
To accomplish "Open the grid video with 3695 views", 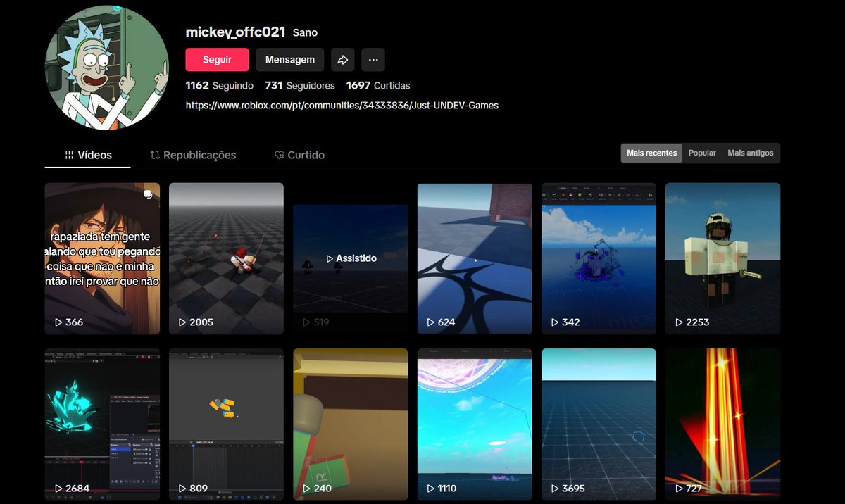I will click(x=599, y=424).
